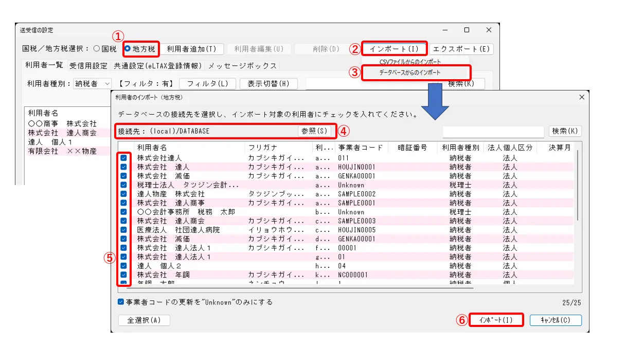
Task: Click インポート(I) button in import dialog
Action: (x=496, y=320)
